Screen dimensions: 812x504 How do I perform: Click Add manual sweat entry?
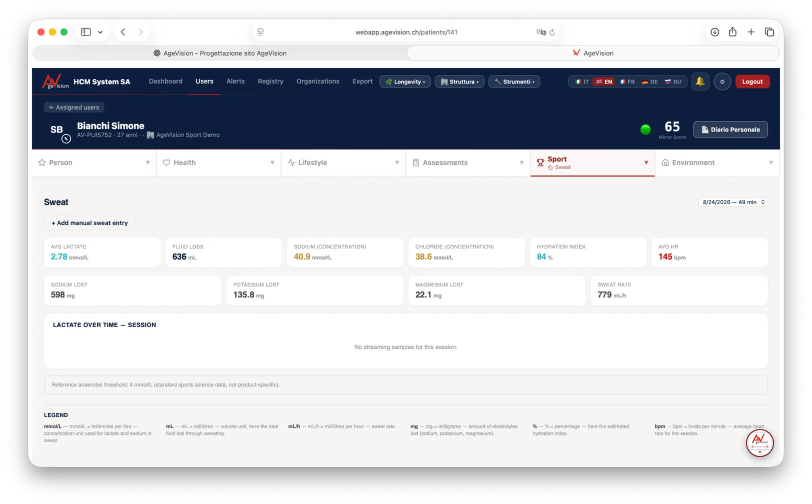[x=90, y=223]
